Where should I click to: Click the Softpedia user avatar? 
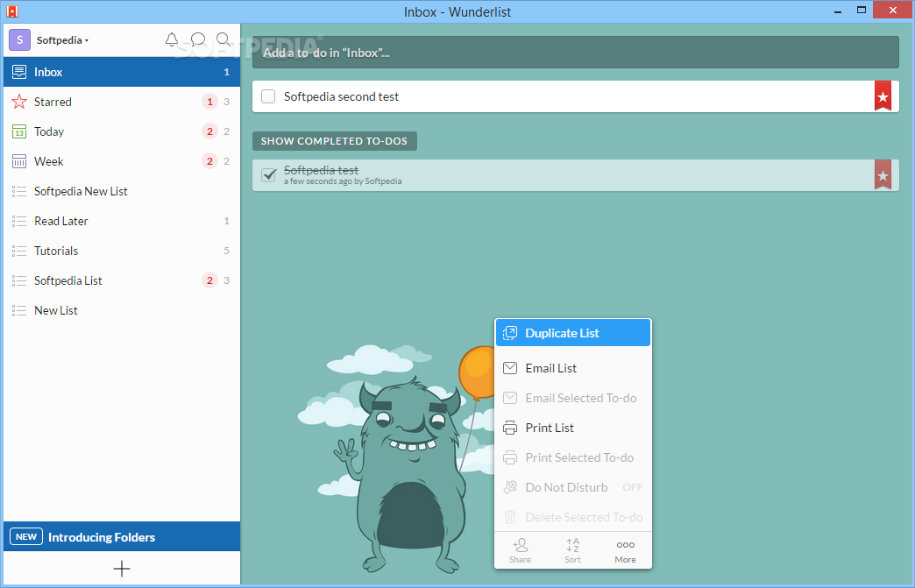[19, 40]
